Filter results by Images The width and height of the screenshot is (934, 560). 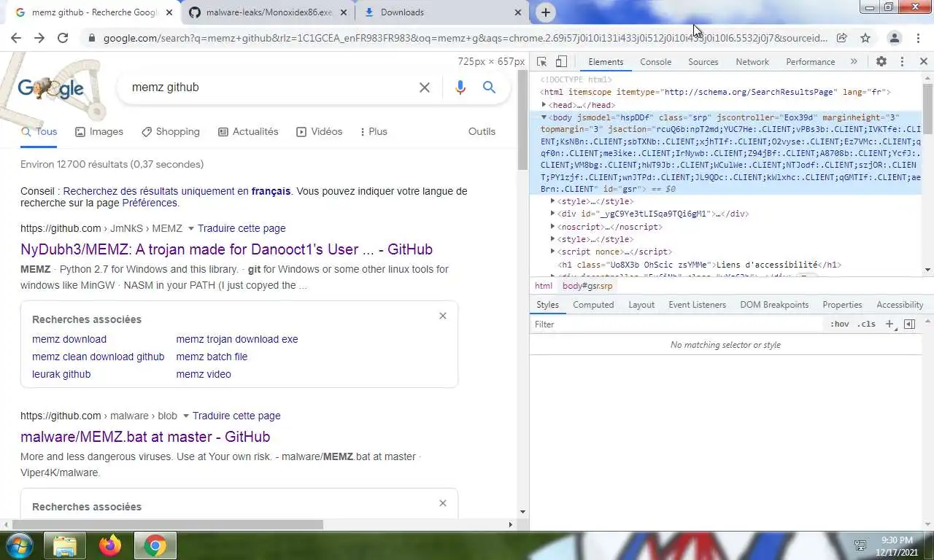click(x=98, y=132)
